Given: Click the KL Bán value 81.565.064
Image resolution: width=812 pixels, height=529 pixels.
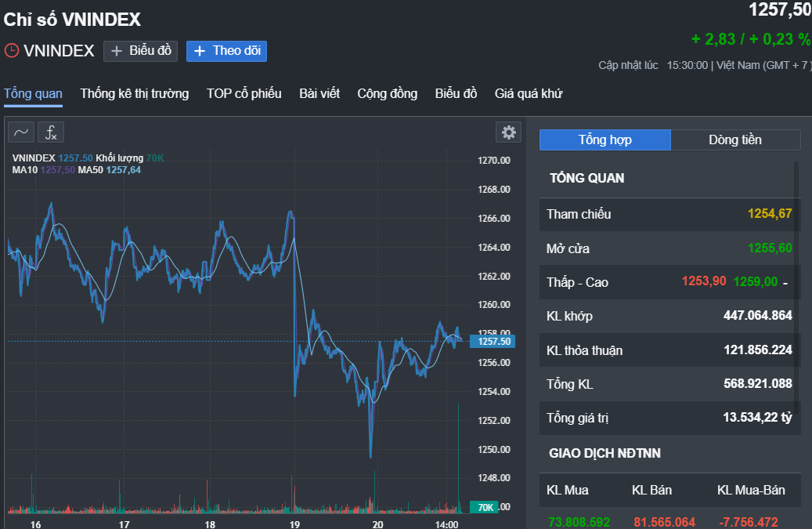Looking at the screenshot, I should click(x=665, y=522).
